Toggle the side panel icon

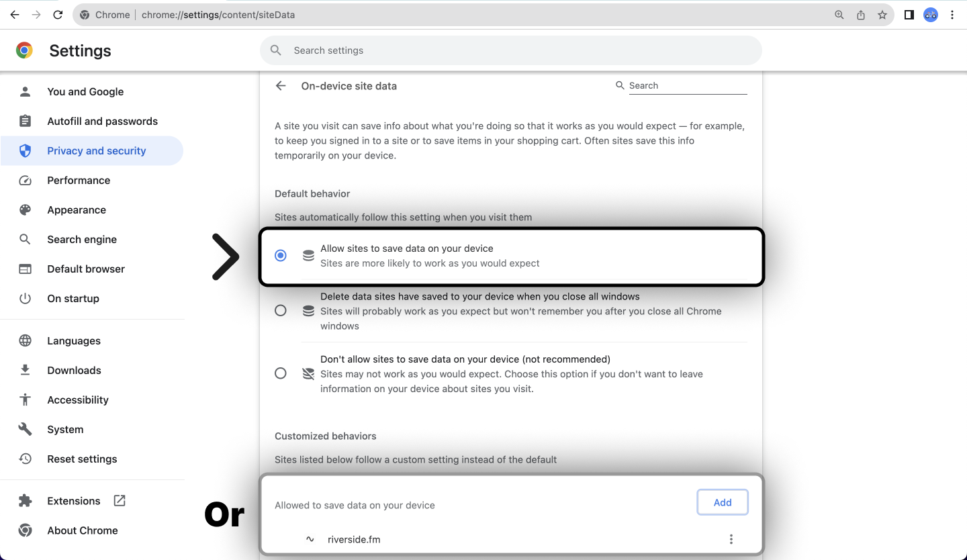pyautogui.click(x=909, y=15)
